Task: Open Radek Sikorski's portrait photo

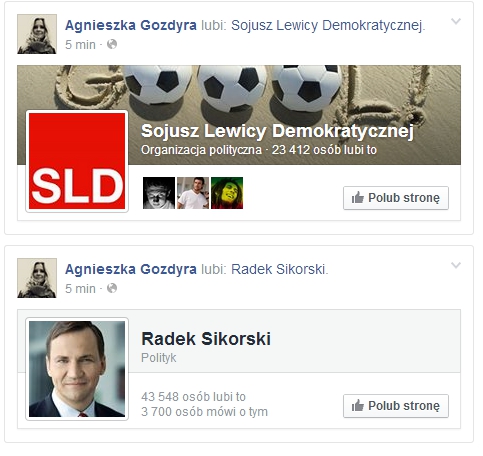Action: pyautogui.click(x=77, y=369)
